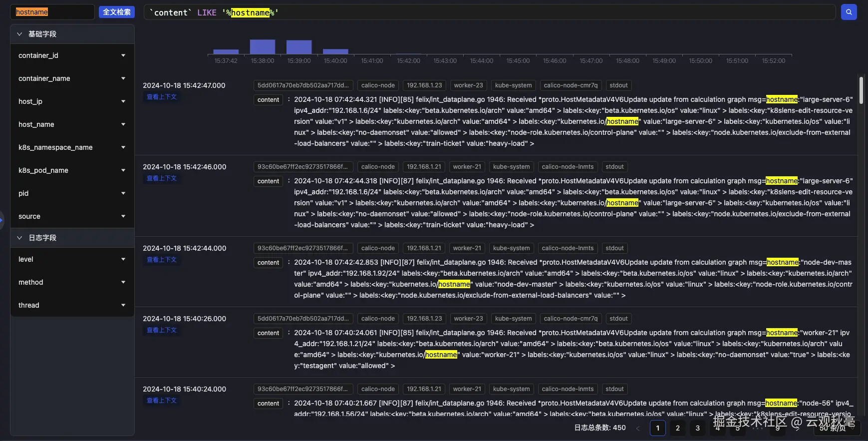Click the 192.168.1.21 tag in 15:40:24 log
This screenshot has height=441, width=868.
pyautogui.click(x=424, y=389)
